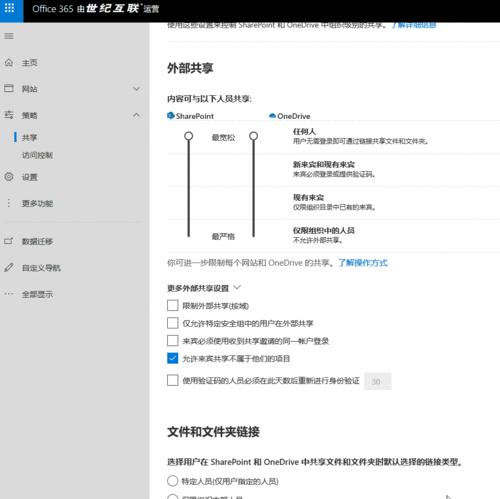Click the policies sliders icon beside 策略
500x499 pixels.
click(9, 115)
